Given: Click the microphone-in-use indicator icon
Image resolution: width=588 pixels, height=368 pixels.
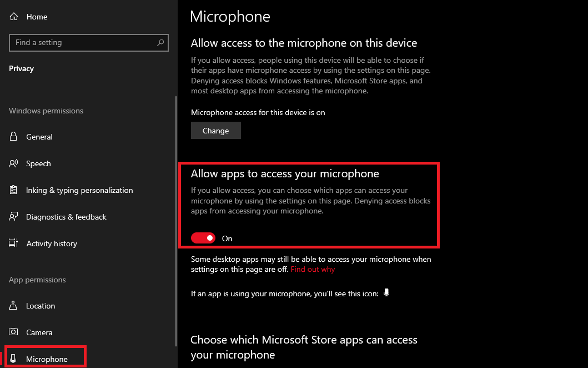Looking at the screenshot, I should [386, 292].
